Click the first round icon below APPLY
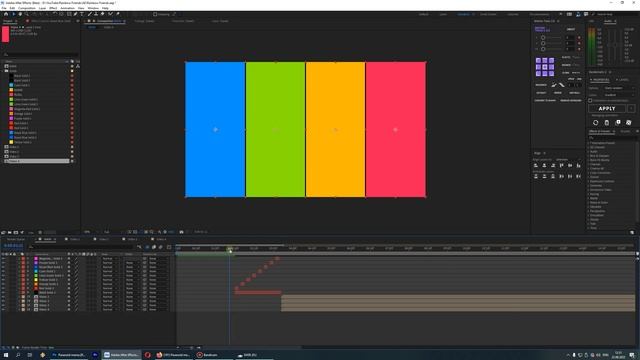The width and height of the screenshot is (640, 360). (x=596, y=122)
